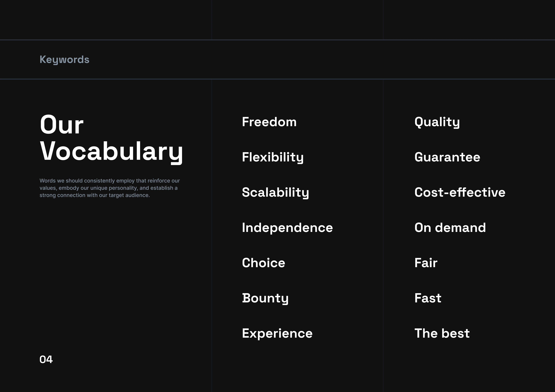The height and width of the screenshot is (392, 555).
Task: Click the Keywords section header
Action: [64, 59]
